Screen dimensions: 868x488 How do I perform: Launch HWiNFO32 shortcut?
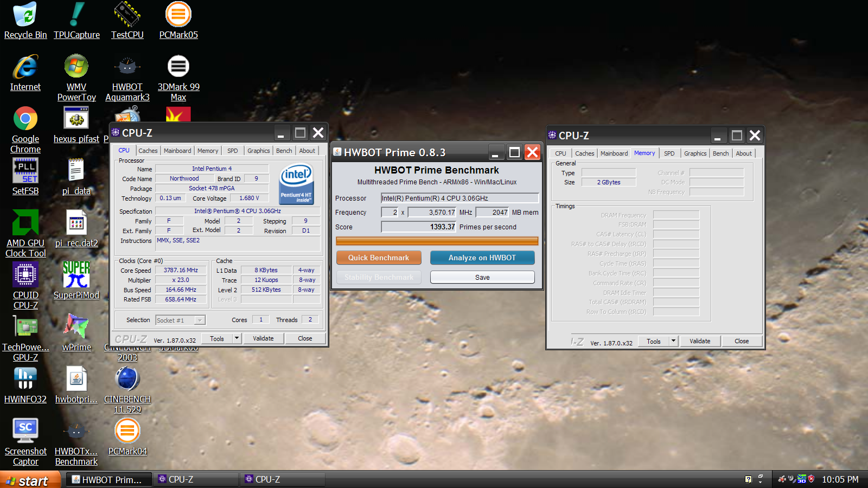point(25,385)
